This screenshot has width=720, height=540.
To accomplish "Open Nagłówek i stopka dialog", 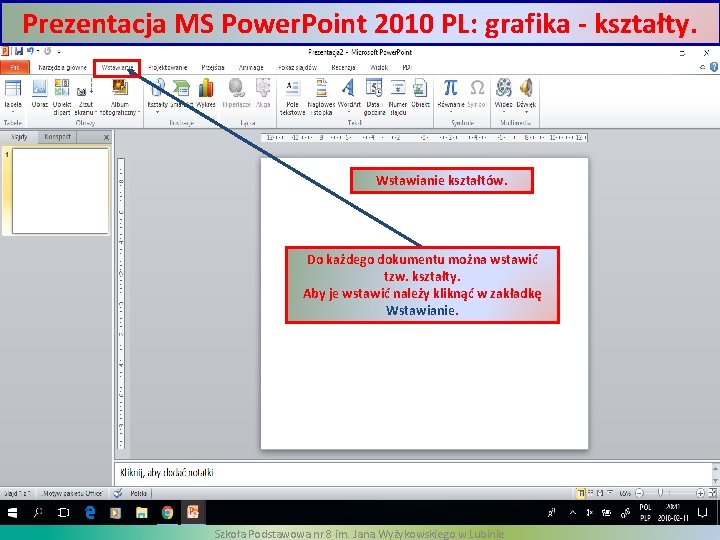I will click(321, 96).
